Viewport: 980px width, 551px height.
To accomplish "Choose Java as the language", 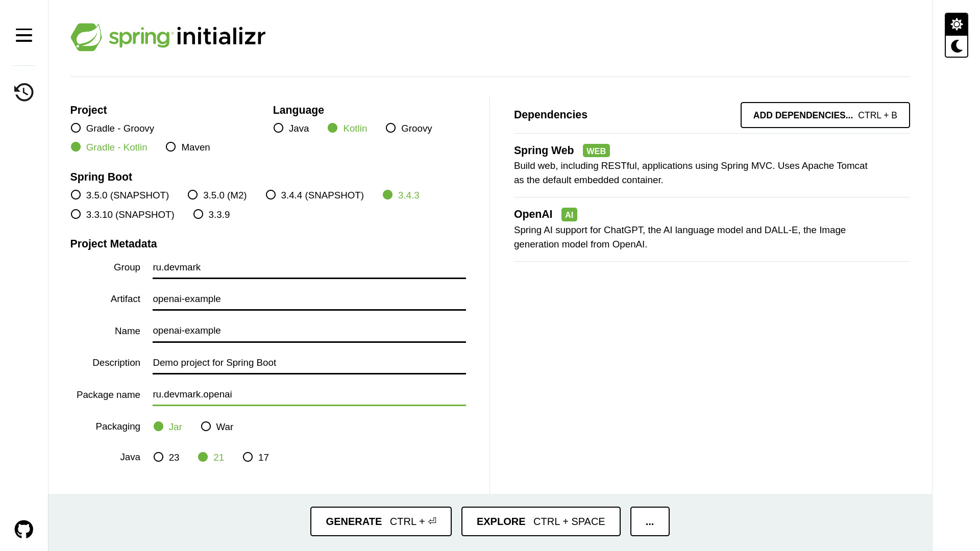I will pos(291,129).
